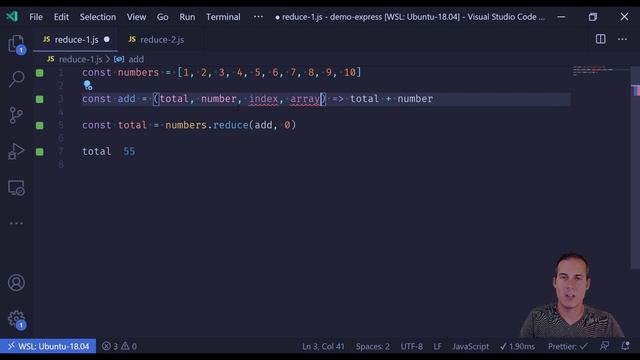640x360 pixels.
Task: Click the WSL: Ubuntu-18.04 remote indicator
Action: (x=48, y=347)
